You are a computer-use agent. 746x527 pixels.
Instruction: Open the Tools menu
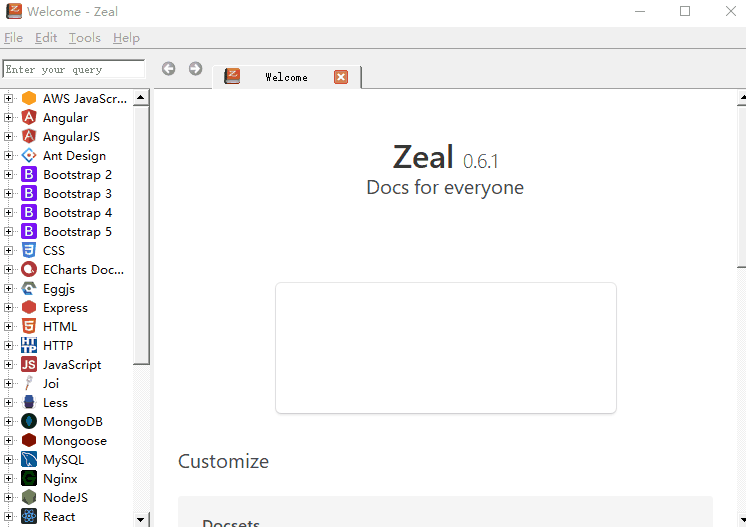(85, 38)
